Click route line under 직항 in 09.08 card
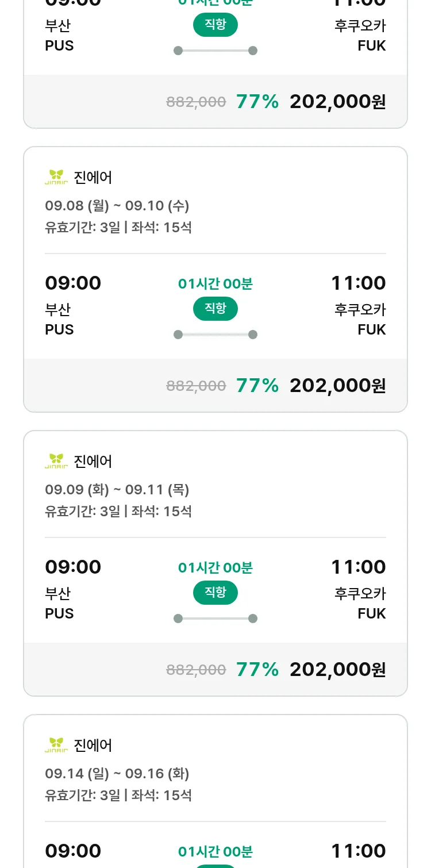 pos(215,335)
